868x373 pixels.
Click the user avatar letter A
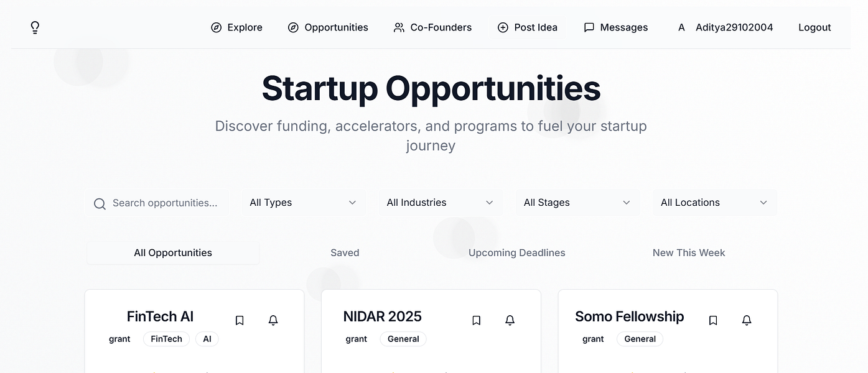tap(681, 27)
